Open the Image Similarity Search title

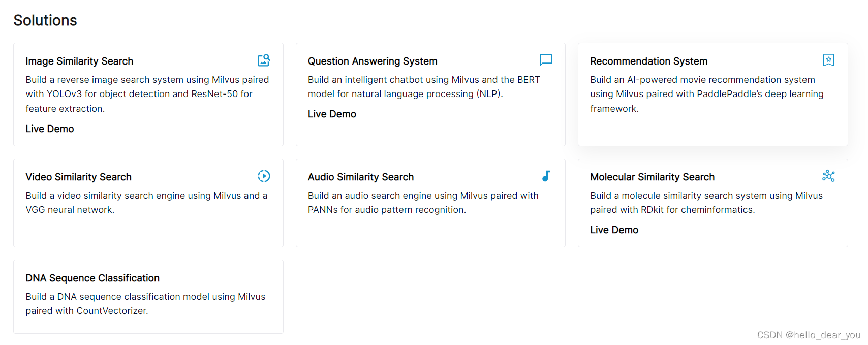79,61
